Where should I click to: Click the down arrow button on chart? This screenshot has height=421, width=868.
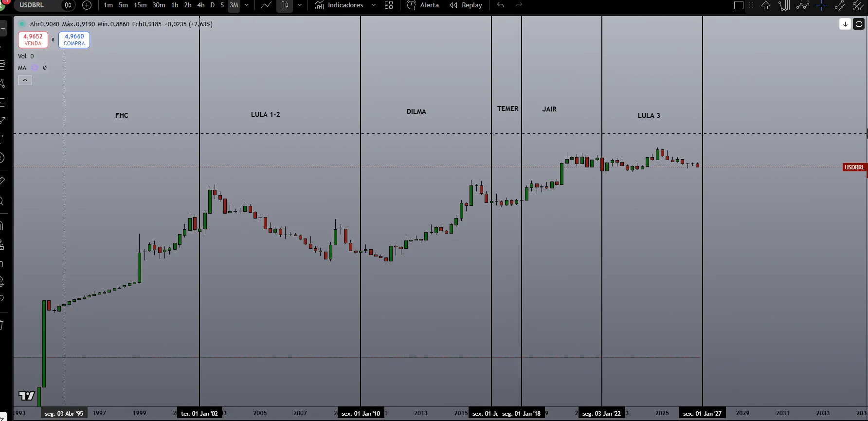tap(845, 24)
